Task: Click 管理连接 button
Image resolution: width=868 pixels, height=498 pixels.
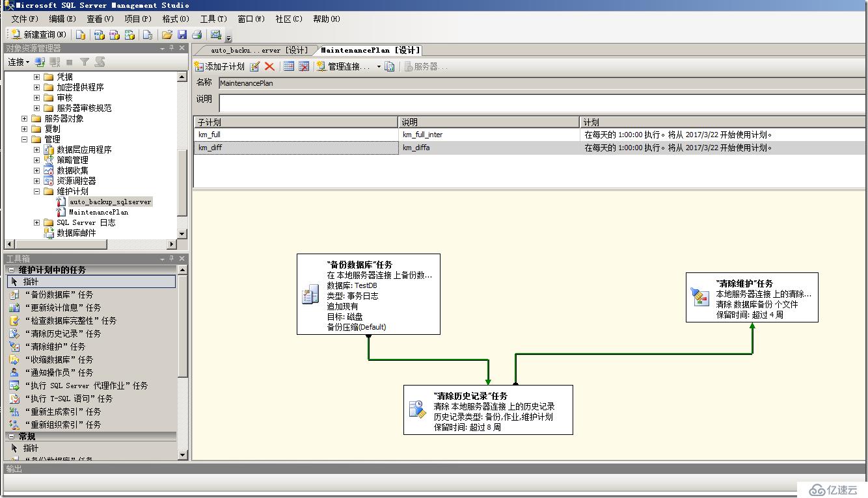Action: (x=344, y=66)
